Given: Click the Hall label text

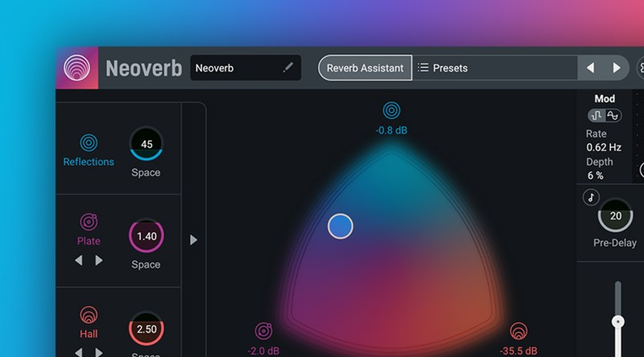Looking at the screenshot, I should coord(89,334).
